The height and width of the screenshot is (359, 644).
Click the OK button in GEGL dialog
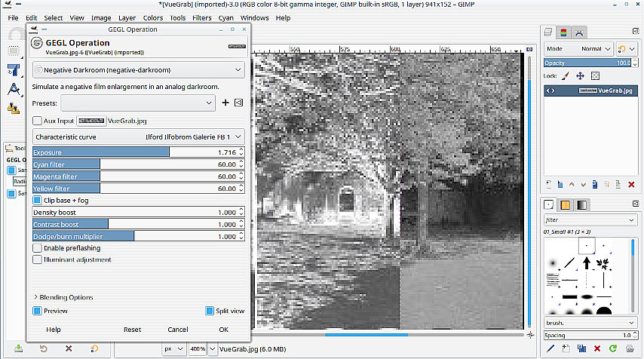223,330
